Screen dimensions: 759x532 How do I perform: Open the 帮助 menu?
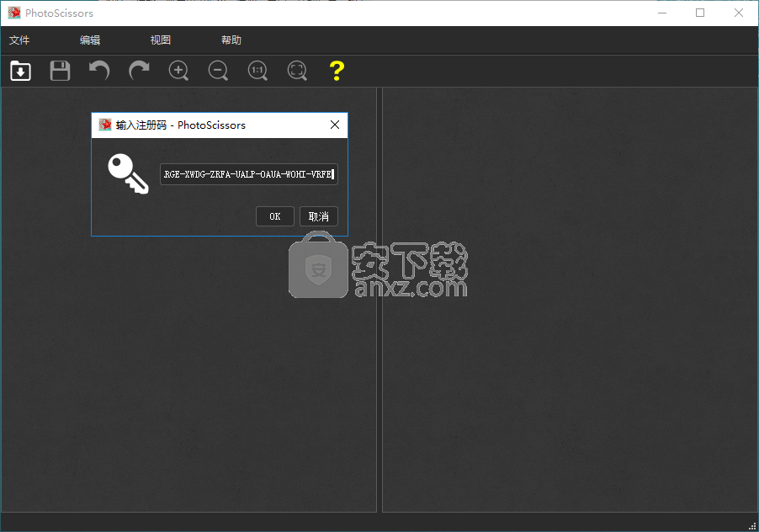click(231, 40)
